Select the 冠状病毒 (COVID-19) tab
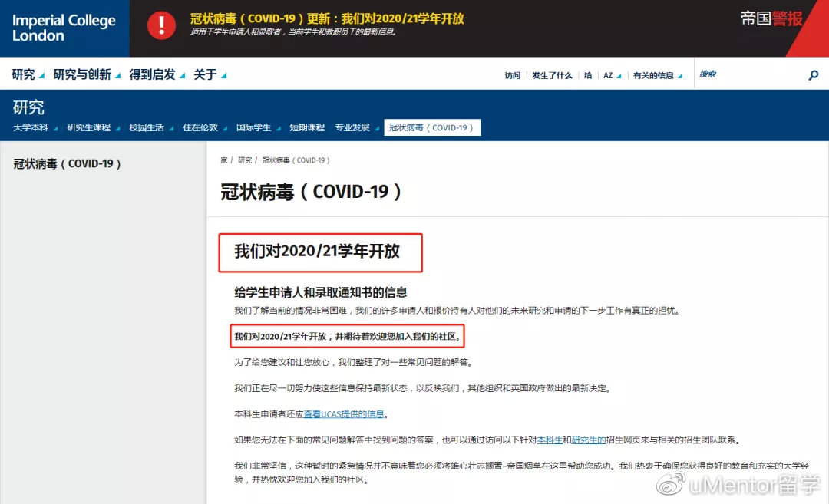 click(432, 127)
